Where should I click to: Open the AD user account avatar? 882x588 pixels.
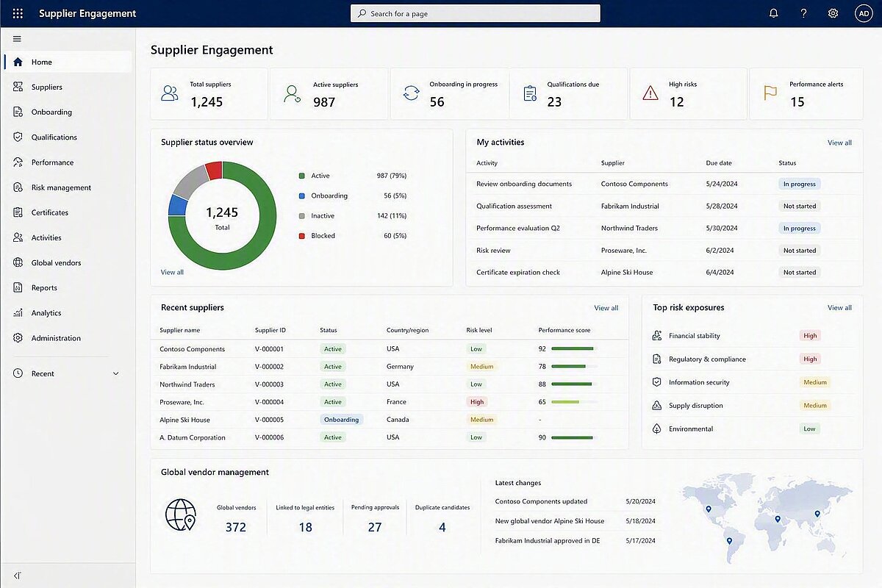(864, 13)
